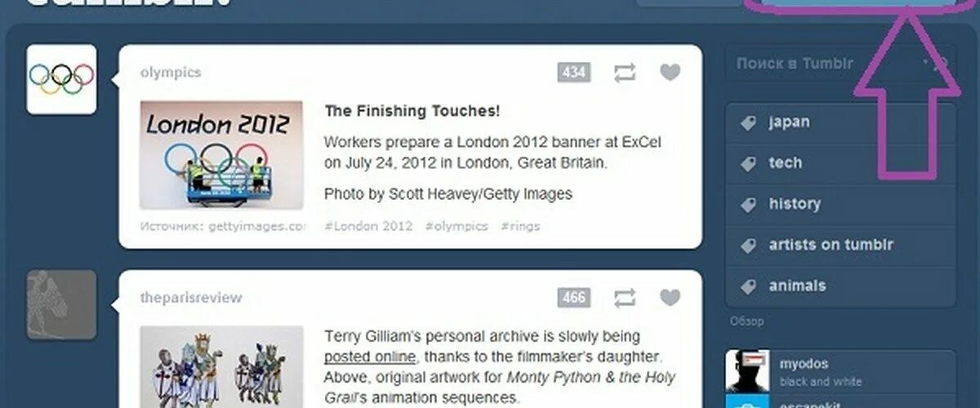Like theparisreview post with heart
980x408 pixels.
[x=670, y=298]
